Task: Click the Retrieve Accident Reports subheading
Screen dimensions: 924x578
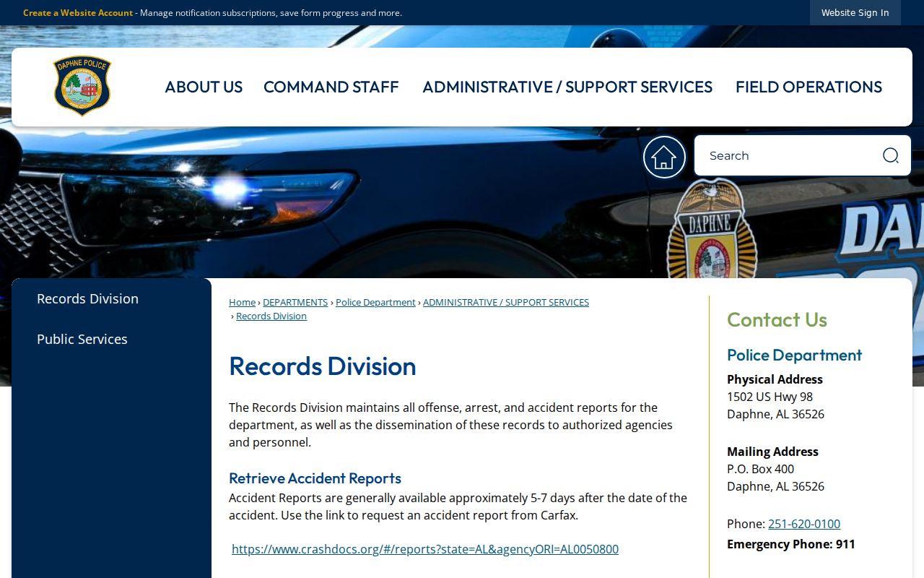Action: click(315, 478)
